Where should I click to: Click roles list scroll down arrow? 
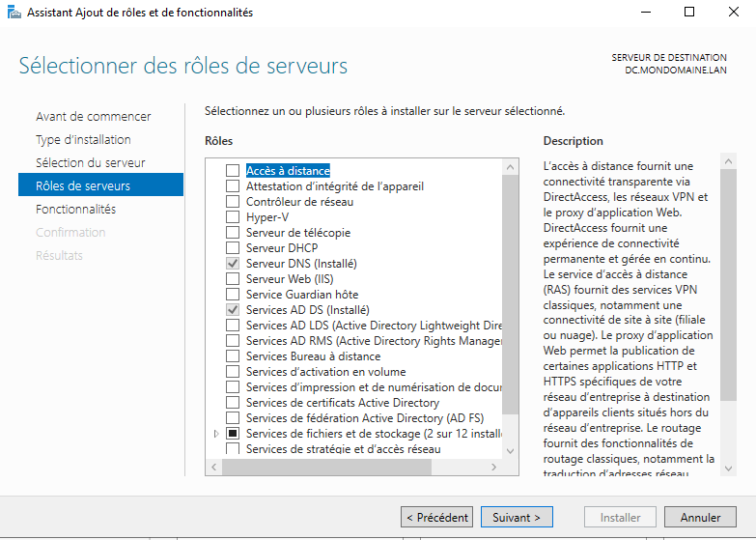click(510, 451)
